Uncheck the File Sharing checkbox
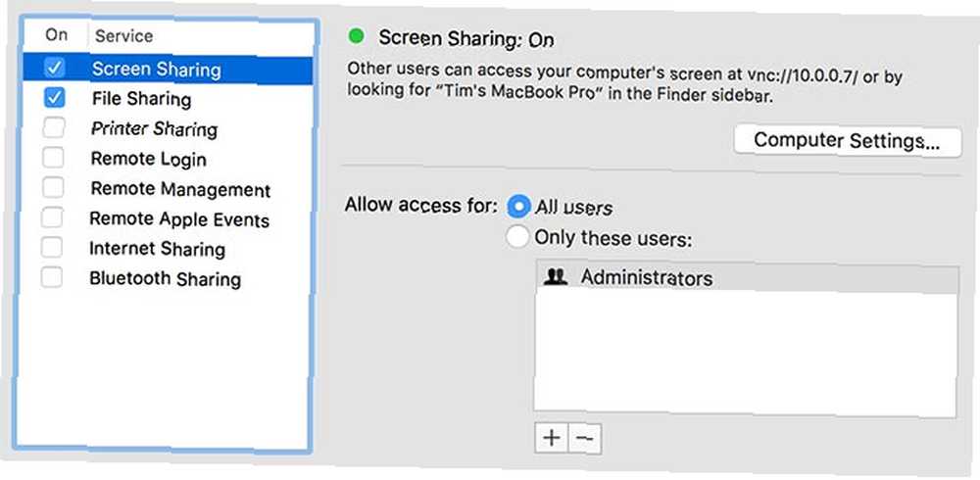 [x=54, y=98]
